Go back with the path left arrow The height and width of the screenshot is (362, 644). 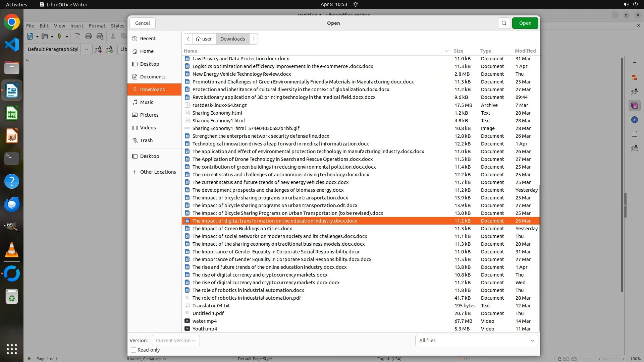tap(188, 39)
